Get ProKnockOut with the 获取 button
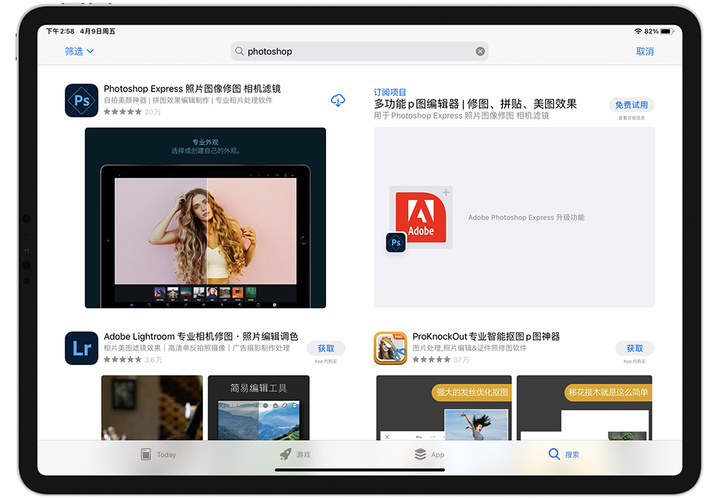The height and width of the screenshot is (499, 720). (x=635, y=348)
